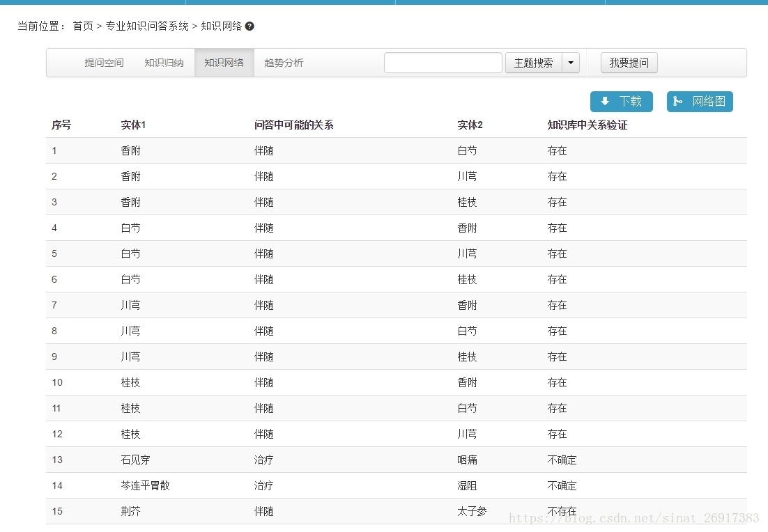The image size is (768, 532).
Task: Select 桂枝 entity1 in row 10
Action: pyautogui.click(x=131, y=383)
